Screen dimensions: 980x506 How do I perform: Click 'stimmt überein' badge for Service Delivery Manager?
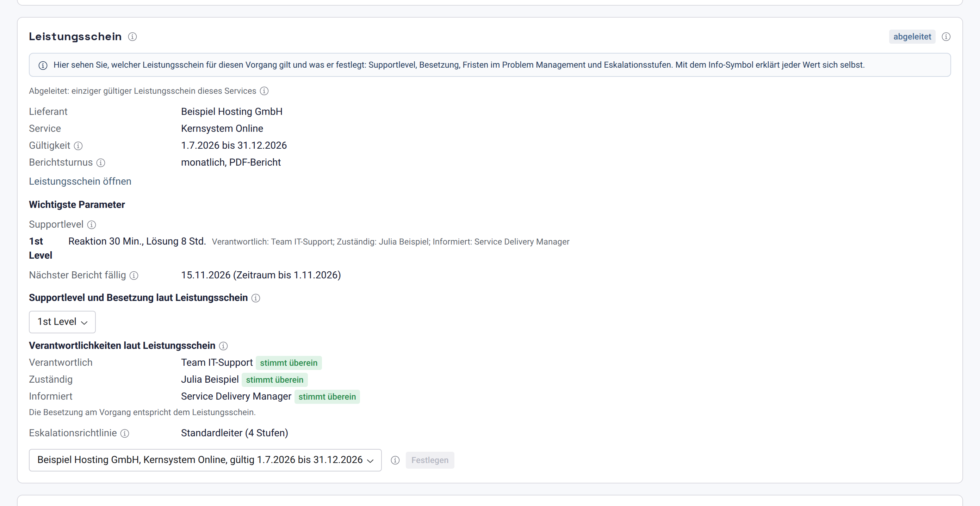point(327,396)
